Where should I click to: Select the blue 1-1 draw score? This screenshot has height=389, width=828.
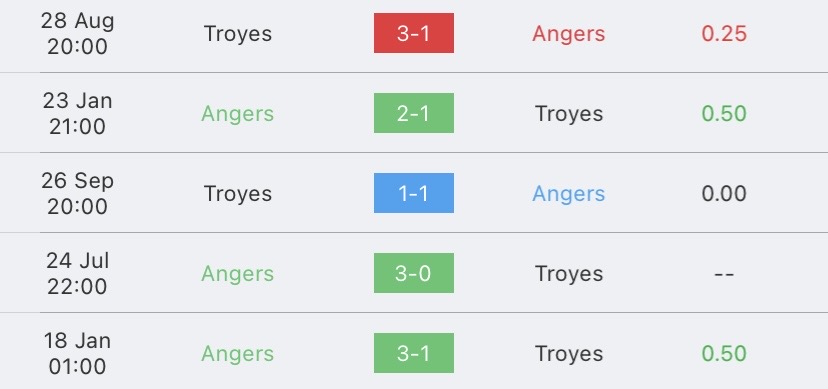click(x=413, y=193)
